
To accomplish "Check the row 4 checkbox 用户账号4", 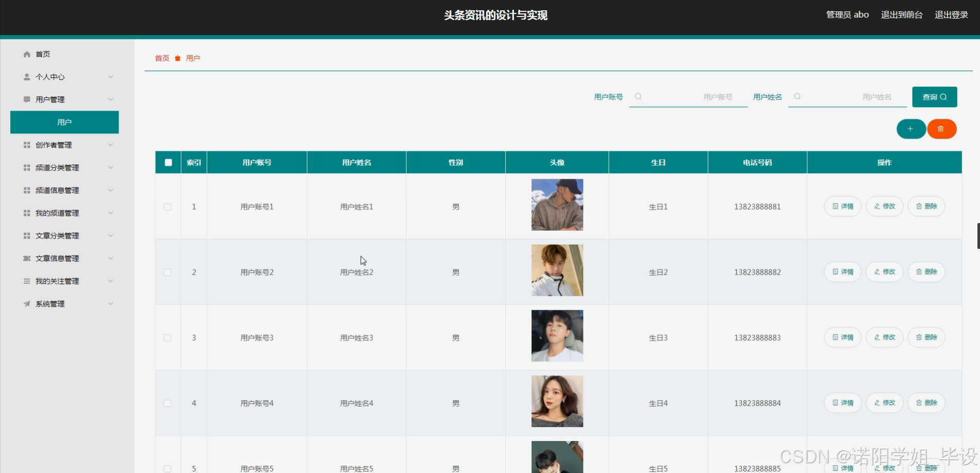I will (x=168, y=403).
